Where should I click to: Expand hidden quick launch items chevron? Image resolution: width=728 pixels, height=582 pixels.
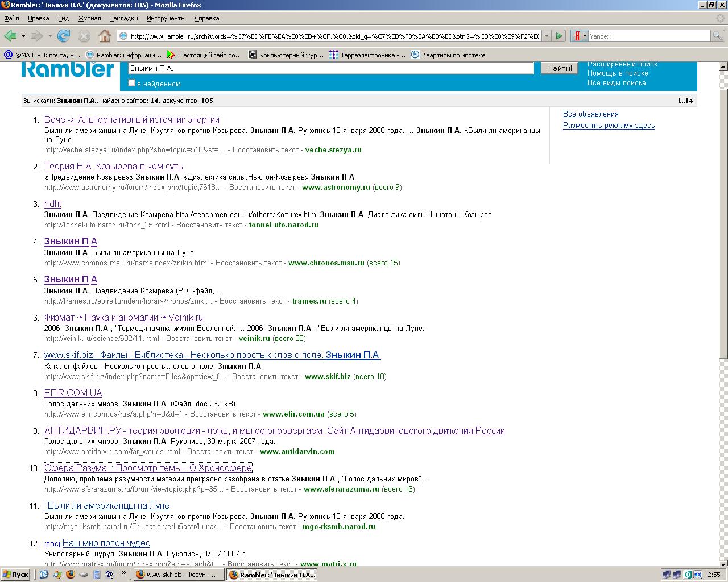tap(124, 574)
